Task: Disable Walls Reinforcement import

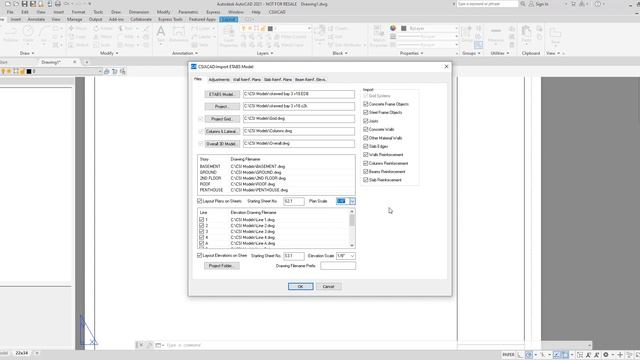Action: tap(366, 155)
